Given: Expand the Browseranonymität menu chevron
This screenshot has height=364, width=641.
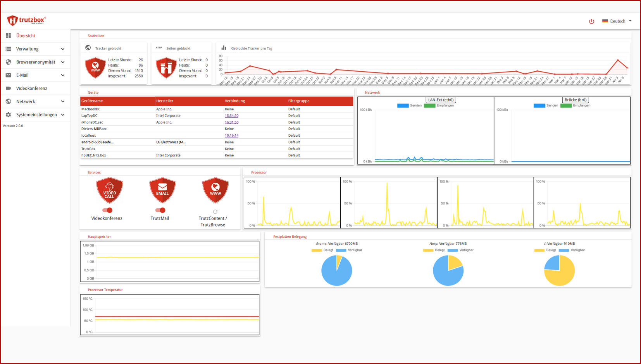Looking at the screenshot, I should click(63, 62).
